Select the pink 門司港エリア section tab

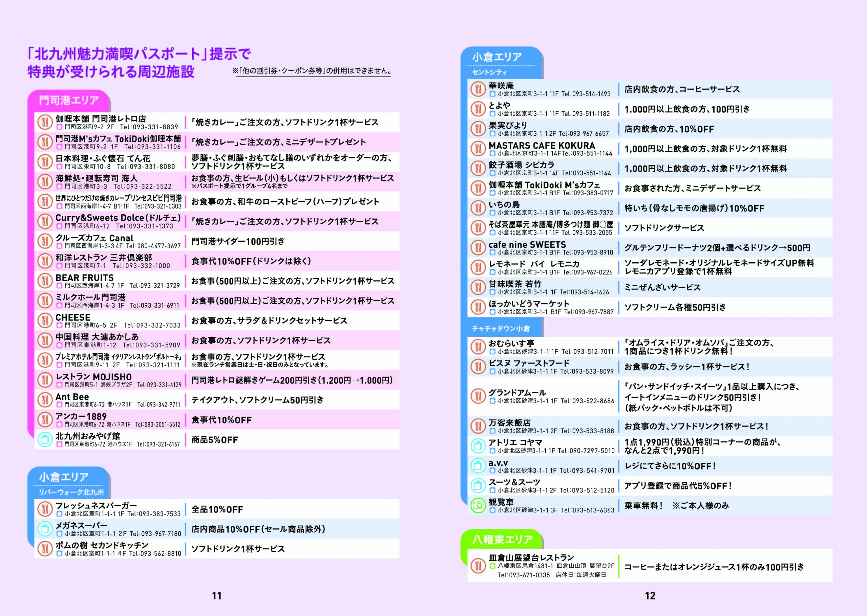[69, 101]
